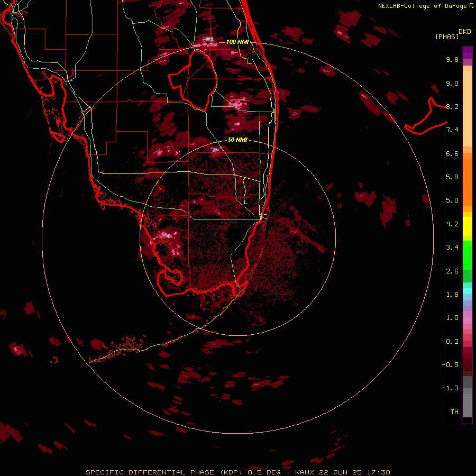
Task: Click the 9.0 value on the scale
Action: click(x=452, y=83)
